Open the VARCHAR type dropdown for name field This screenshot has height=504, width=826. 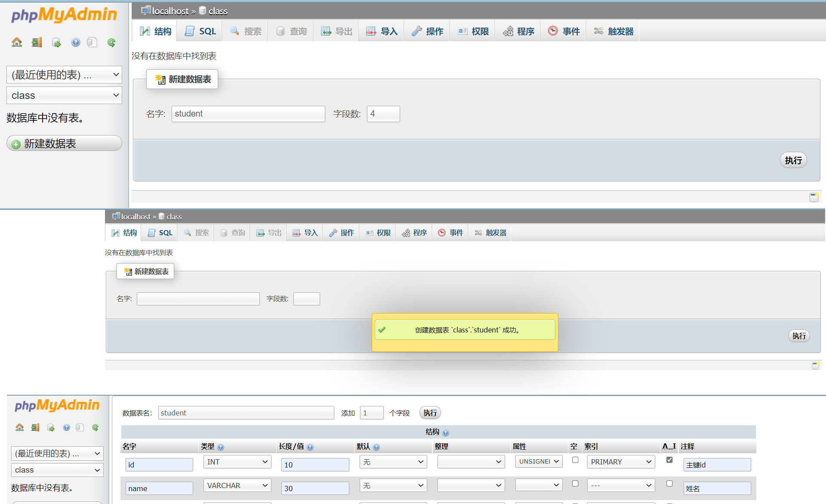237,486
